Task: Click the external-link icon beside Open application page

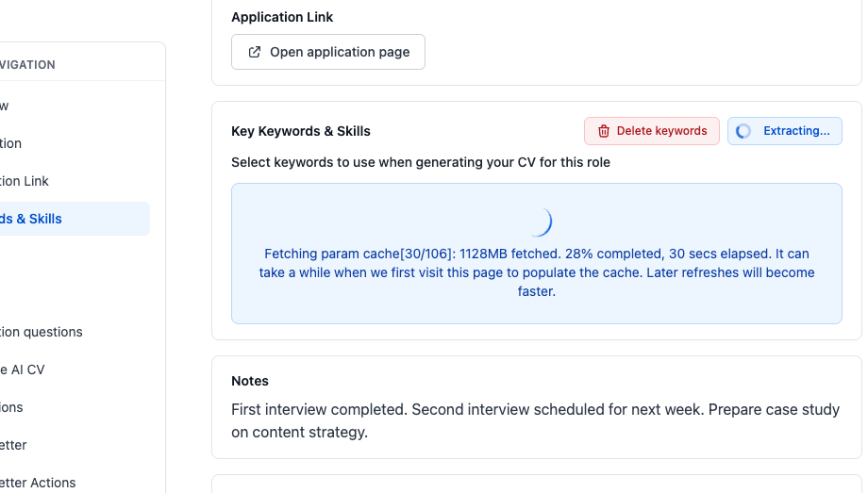Action: click(x=254, y=52)
